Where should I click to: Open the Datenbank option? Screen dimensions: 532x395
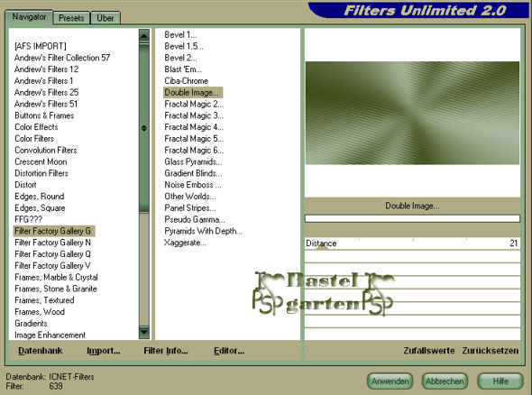tap(41, 351)
